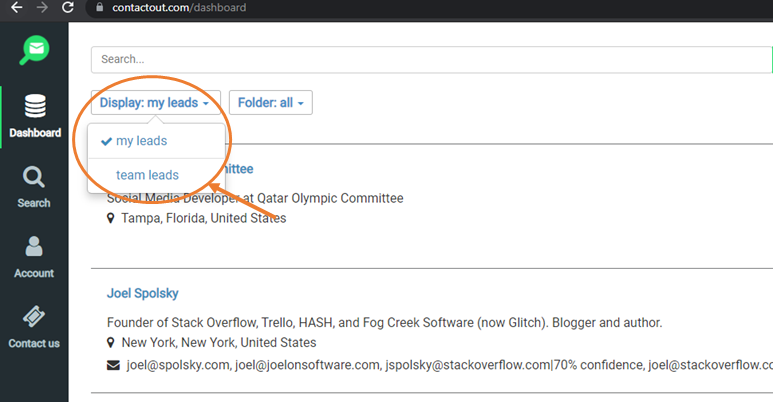Click the email envelope icon for Joel Spolsky
This screenshot has width=773, height=402.
pyautogui.click(x=113, y=365)
